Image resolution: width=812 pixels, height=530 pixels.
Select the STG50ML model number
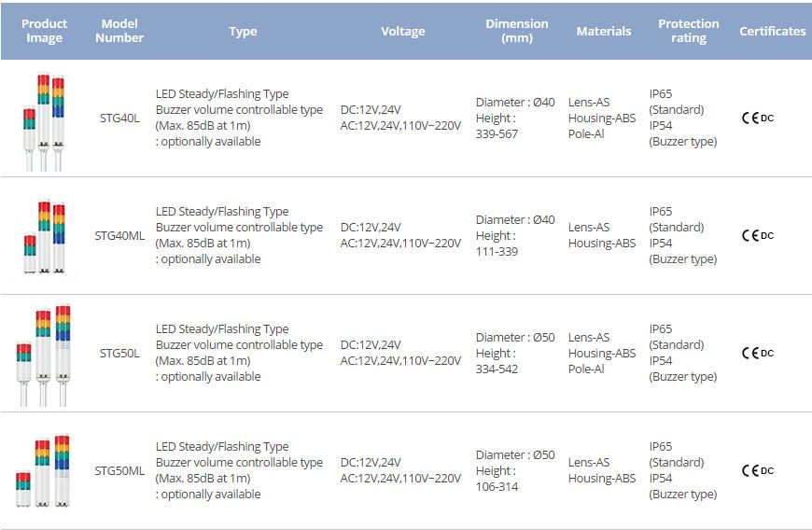[119, 470]
